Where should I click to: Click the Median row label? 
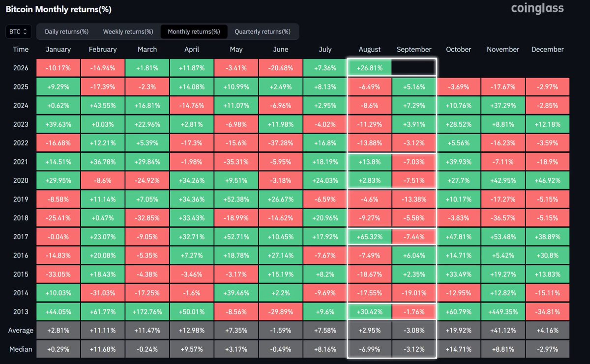coord(21,349)
